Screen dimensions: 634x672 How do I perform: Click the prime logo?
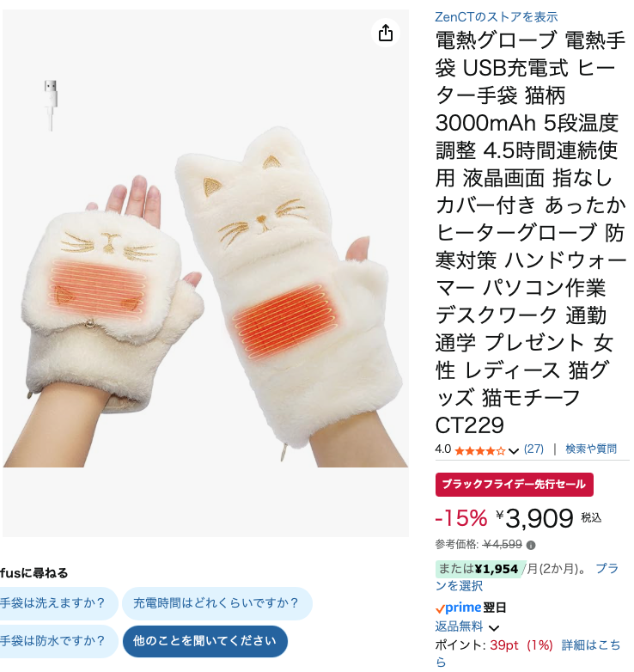coord(458,608)
